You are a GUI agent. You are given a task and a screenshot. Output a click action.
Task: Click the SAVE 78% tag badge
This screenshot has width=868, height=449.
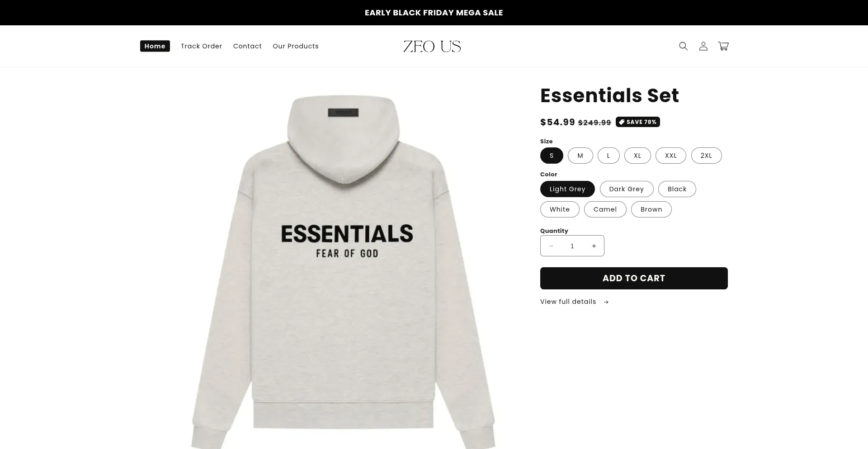pyautogui.click(x=637, y=122)
